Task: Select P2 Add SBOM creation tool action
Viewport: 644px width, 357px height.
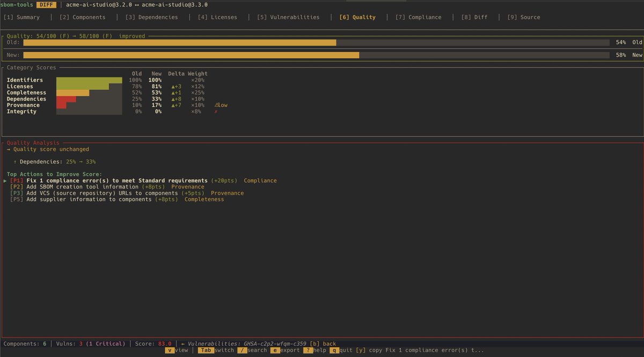Action: click(x=107, y=187)
